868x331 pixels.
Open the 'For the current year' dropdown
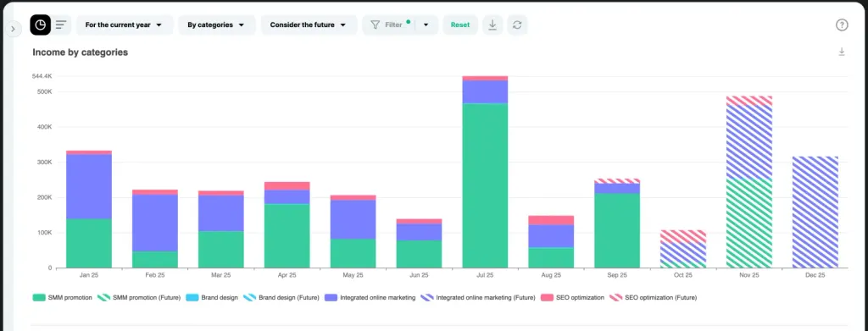125,25
